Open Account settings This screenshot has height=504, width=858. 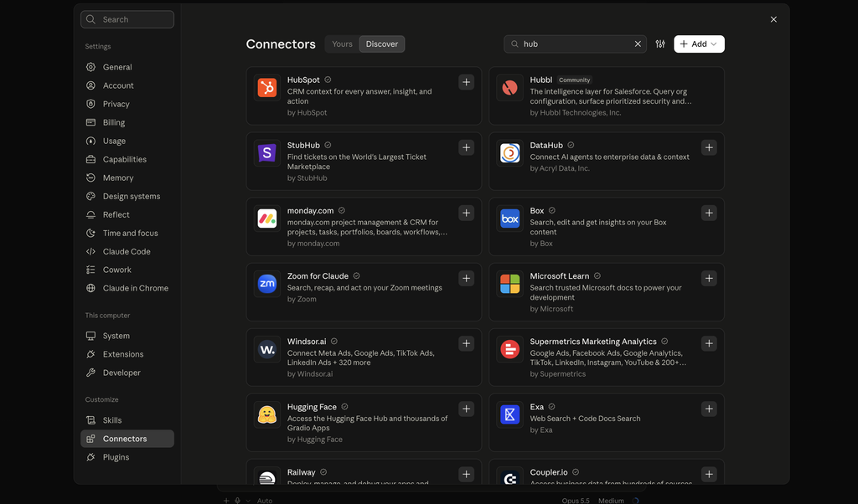pos(127,85)
